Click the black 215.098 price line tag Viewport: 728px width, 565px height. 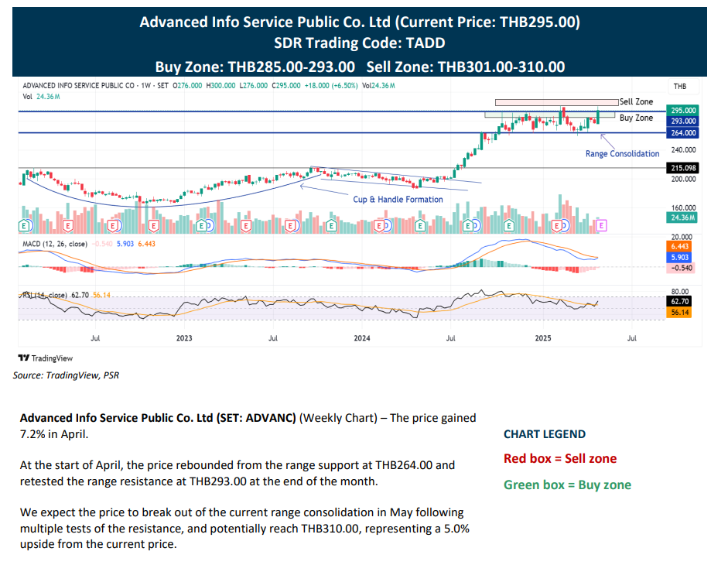(x=682, y=168)
